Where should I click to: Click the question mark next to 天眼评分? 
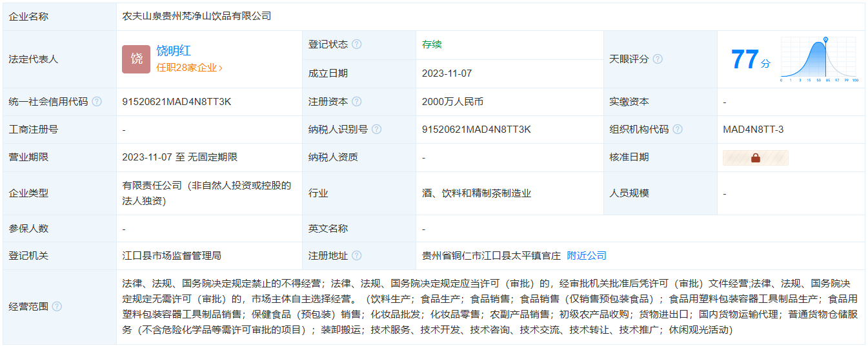[x=658, y=59]
